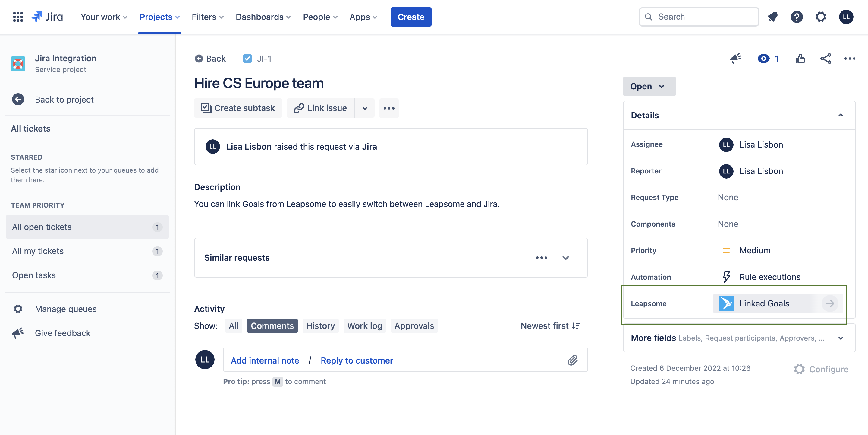Click the Request Type None value
The width and height of the screenshot is (868, 435).
tap(728, 198)
